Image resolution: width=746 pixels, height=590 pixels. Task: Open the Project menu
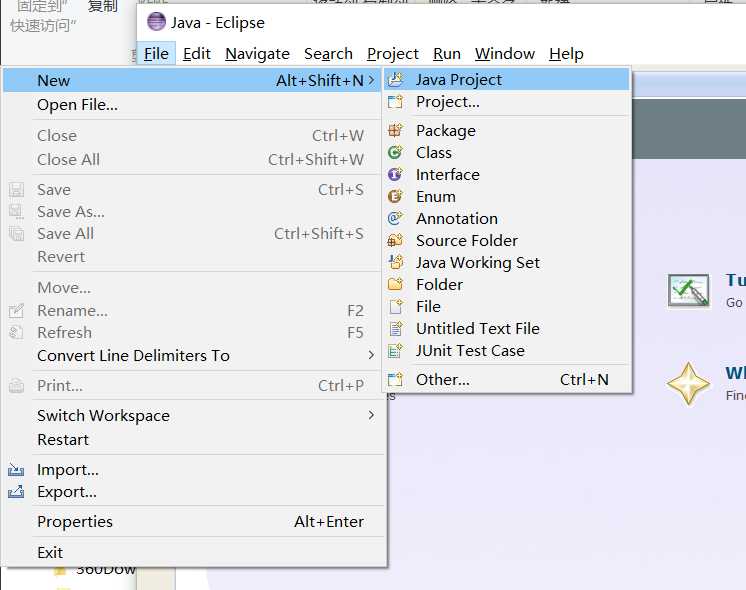393,54
